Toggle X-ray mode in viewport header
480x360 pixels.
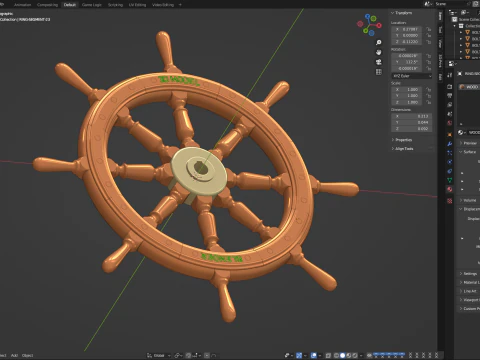[328, 355]
